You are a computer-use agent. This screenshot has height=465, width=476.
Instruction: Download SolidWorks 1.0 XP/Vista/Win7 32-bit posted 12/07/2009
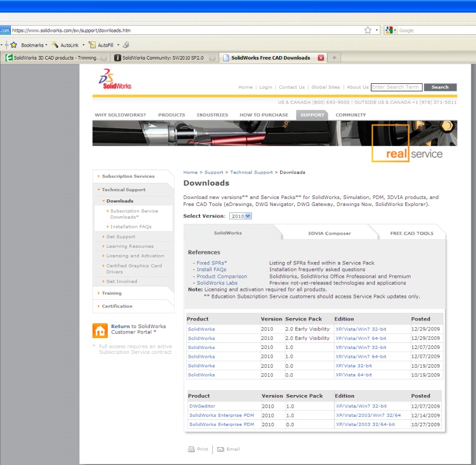(361, 347)
